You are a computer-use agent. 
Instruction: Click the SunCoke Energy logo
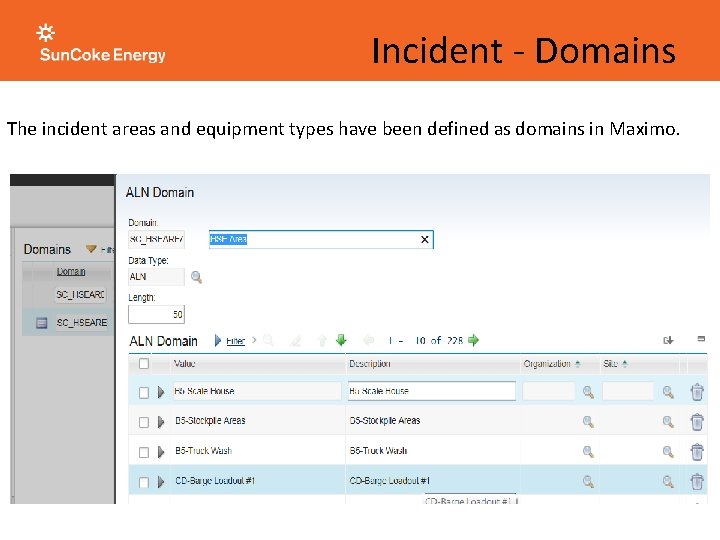tap(102, 43)
